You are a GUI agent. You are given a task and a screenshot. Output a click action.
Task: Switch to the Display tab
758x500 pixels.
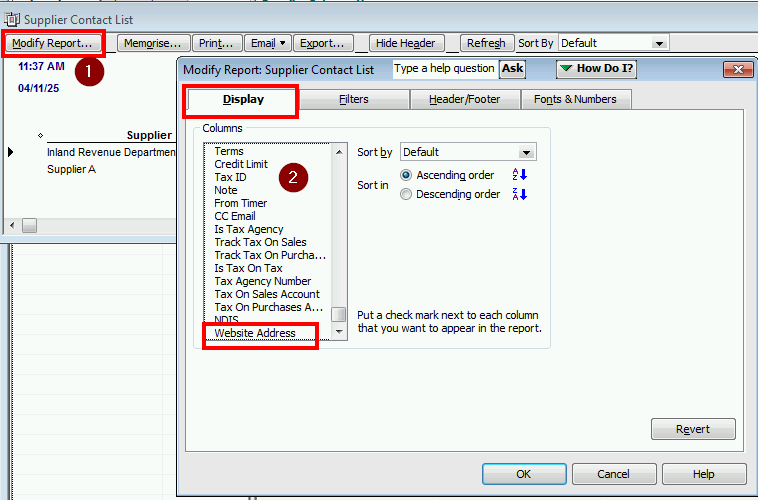[243, 100]
